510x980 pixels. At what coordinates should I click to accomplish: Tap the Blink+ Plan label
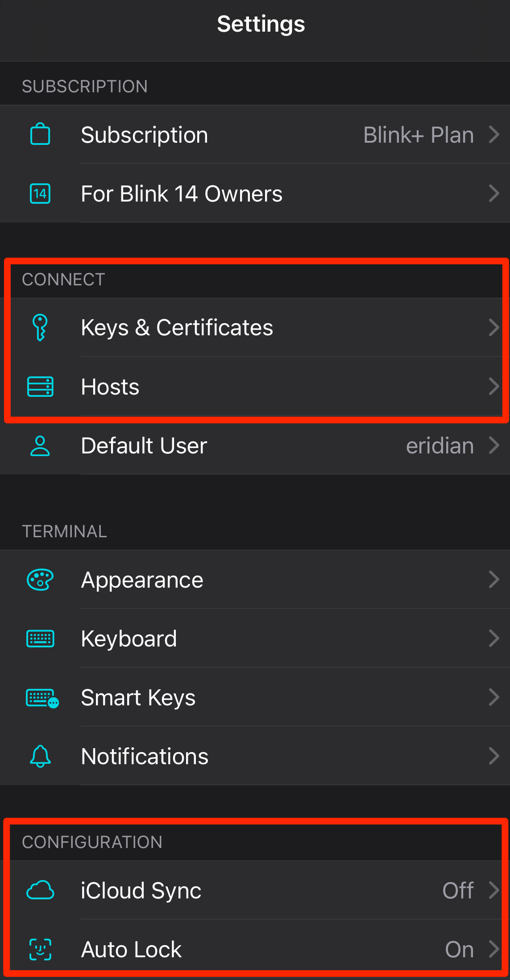click(418, 135)
